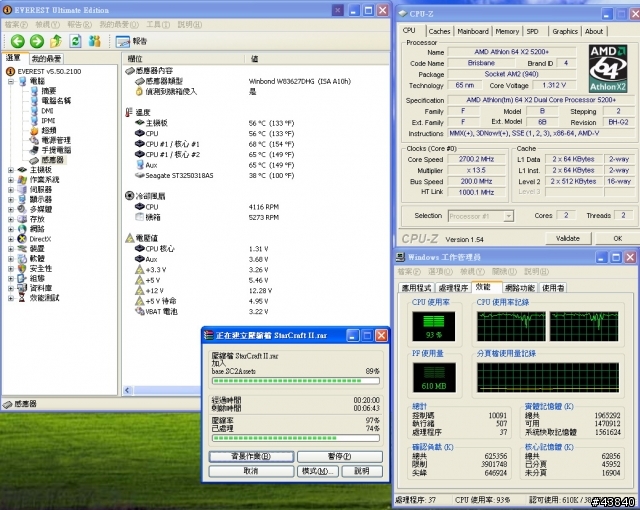This screenshot has height=510, width=640.
Task: Select the 超頻 overclock item with flame icon
Action: 43,131
